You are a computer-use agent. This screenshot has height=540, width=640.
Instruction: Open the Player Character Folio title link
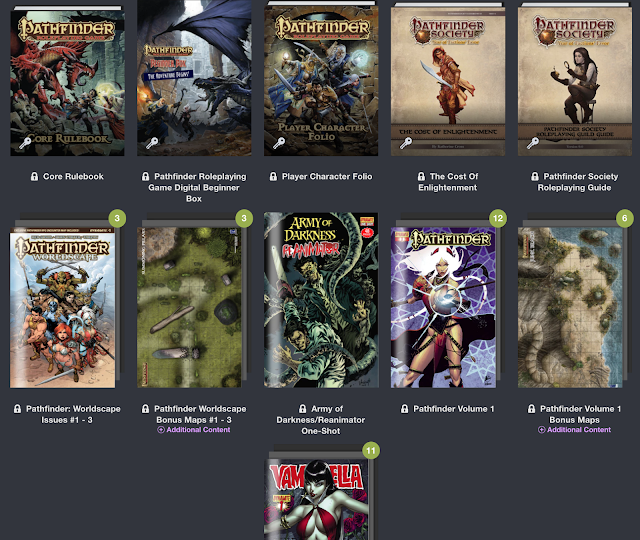pyautogui.click(x=327, y=176)
